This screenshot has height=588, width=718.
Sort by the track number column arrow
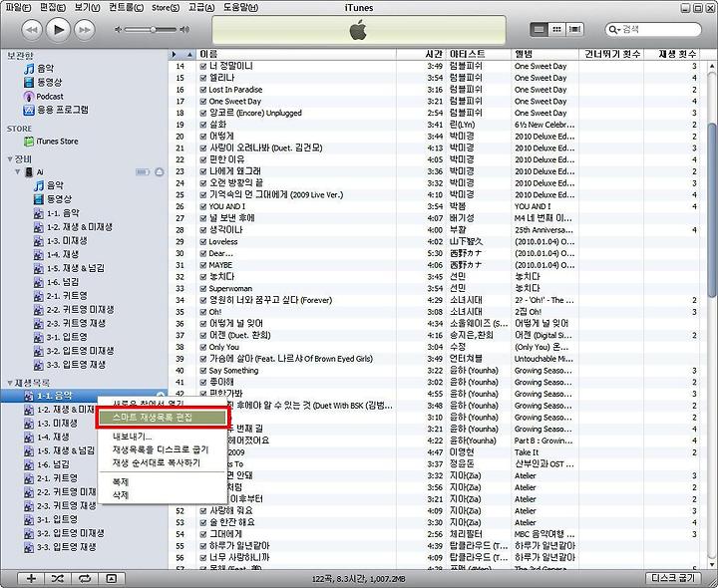(x=189, y=55)
